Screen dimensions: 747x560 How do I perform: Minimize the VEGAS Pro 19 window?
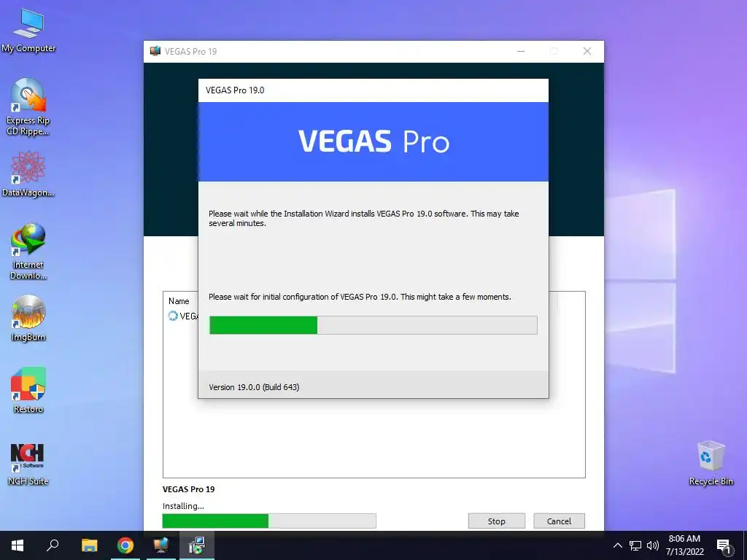(521, 51)
